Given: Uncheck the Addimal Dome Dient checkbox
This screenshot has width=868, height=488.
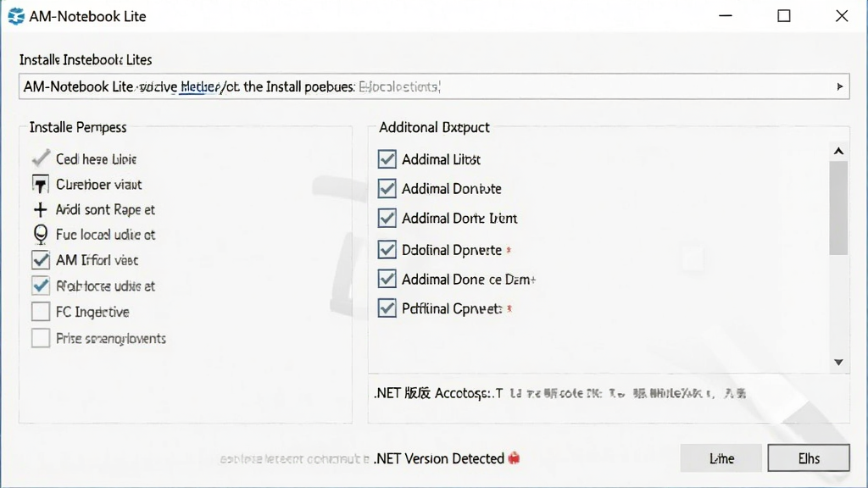Looking at the screenshot, I should tap(387, 218).
